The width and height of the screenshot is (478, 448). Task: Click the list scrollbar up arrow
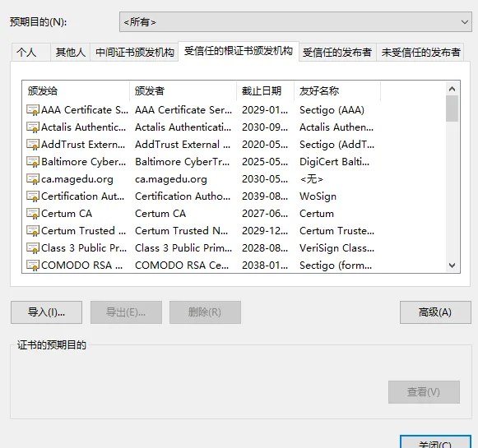(x=452, y=89)
